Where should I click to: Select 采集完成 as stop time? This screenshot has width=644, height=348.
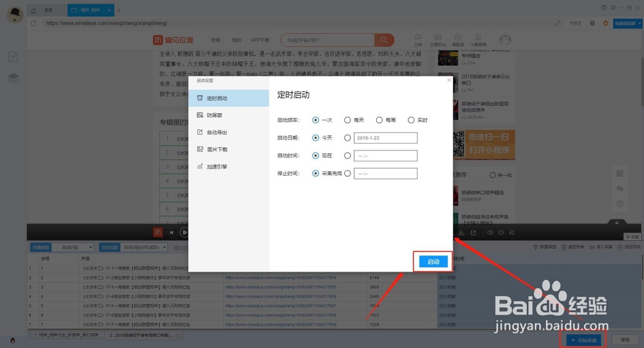(x=316, y=174)
